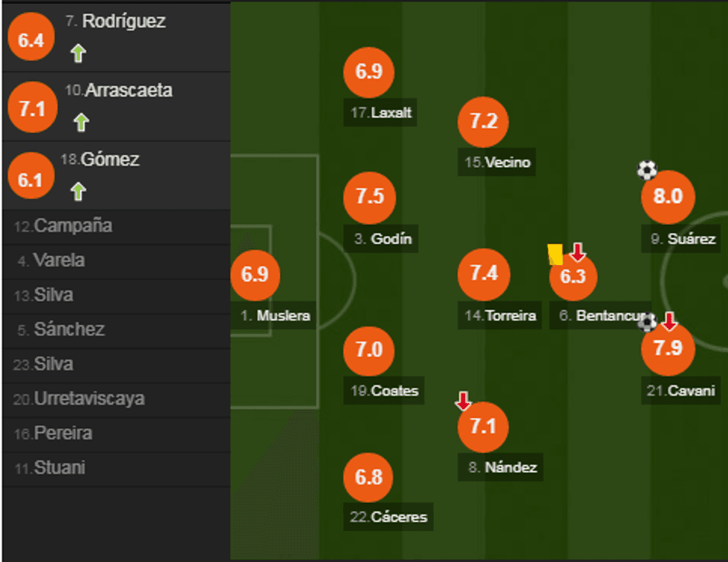Screen dimensions: 728x562
Task: Click Rodríguez's green substituted-on arrow
Action: pyautogui.click(x=78, y=53)
